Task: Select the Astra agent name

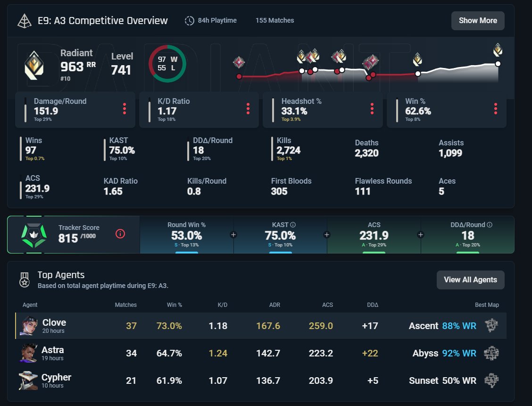Action: (x=53, y=350)
